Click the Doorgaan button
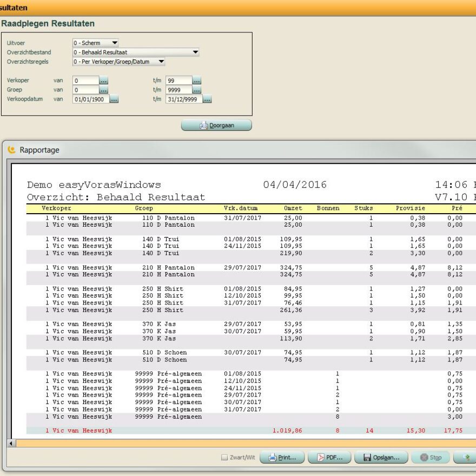The width and height of the screenshot is (476, 476). pyautogui.click(x=216, y=125)
